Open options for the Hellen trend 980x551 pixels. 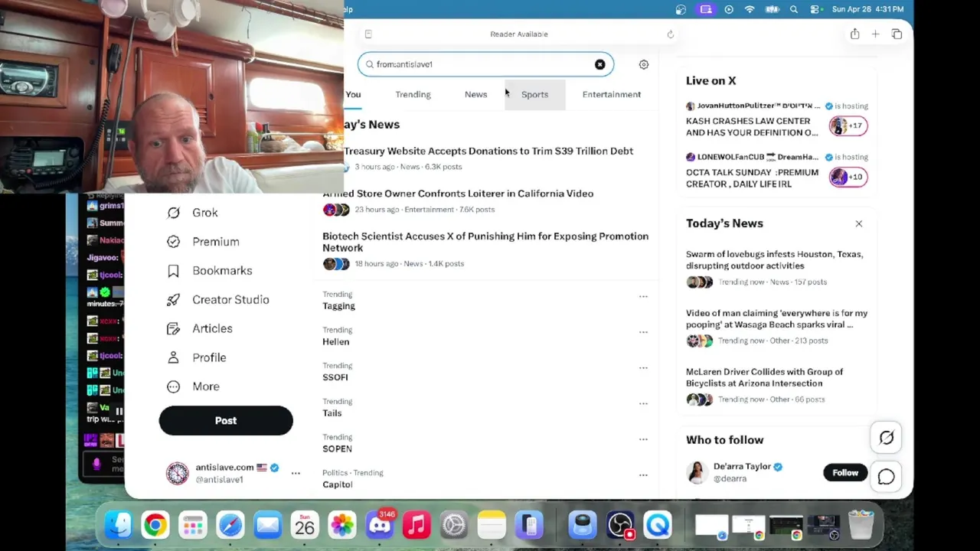[643, 332]
